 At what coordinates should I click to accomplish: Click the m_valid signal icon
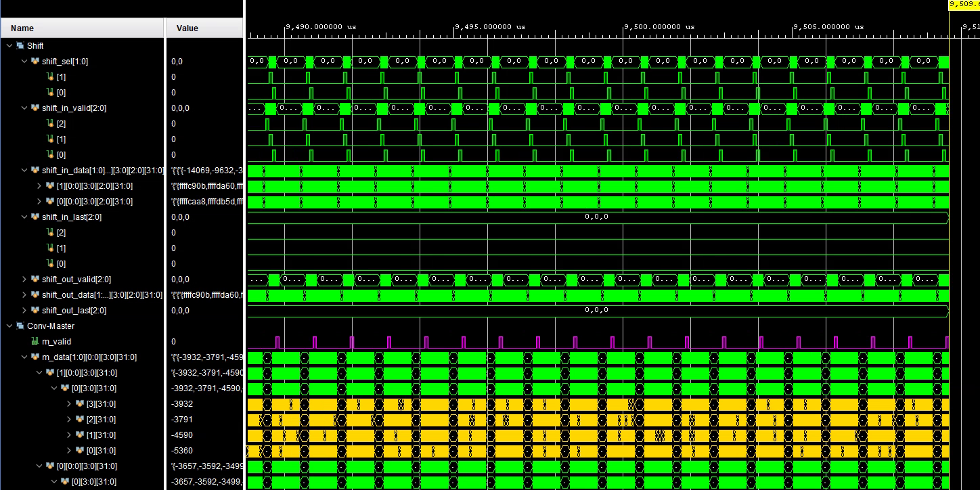click(x=35, y=342)
